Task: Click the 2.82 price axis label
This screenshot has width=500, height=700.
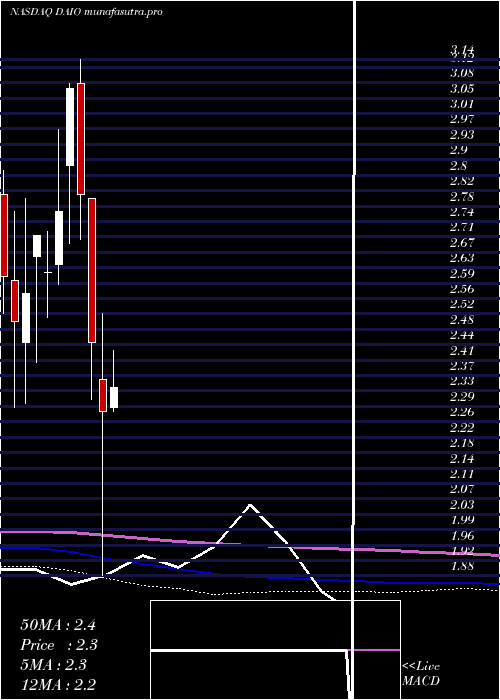Action: click(462, 181)
